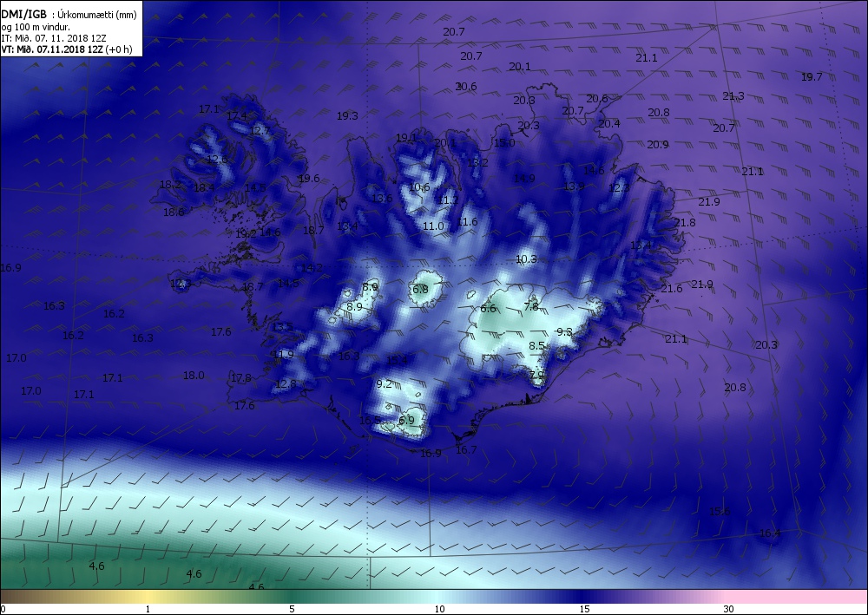Viewport: 868px width, 615px height.
Task: Click the 16.5 value near the south coast
Action: point(370,421)
